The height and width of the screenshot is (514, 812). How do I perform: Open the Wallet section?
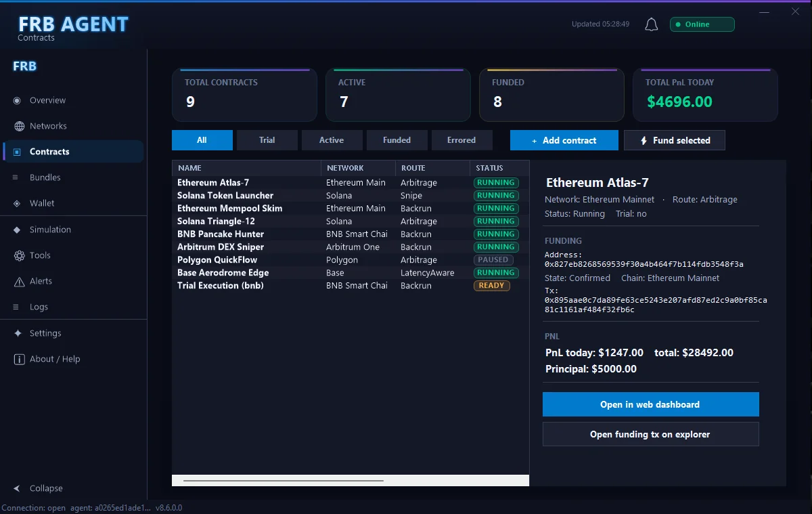pyautogui.click(x=74, y=203)
